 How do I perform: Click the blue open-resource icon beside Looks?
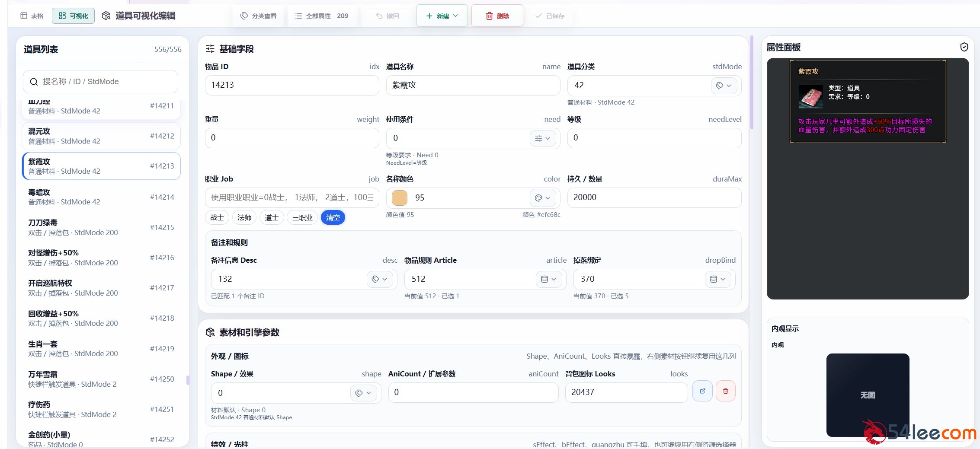tap(702, 391)
